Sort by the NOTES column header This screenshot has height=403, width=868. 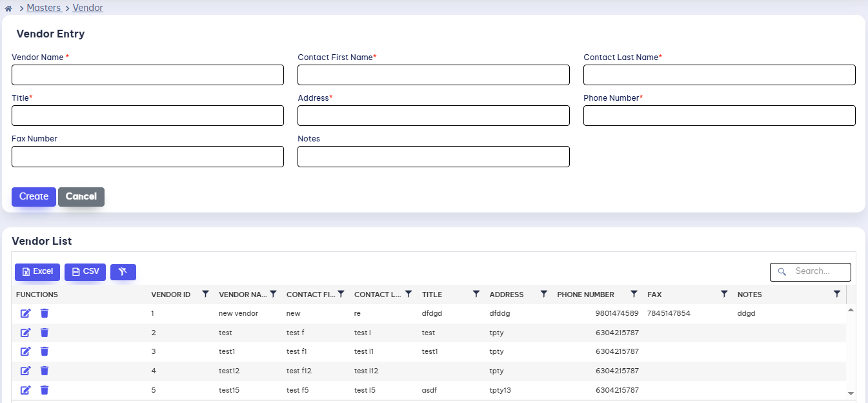(750, 294)
